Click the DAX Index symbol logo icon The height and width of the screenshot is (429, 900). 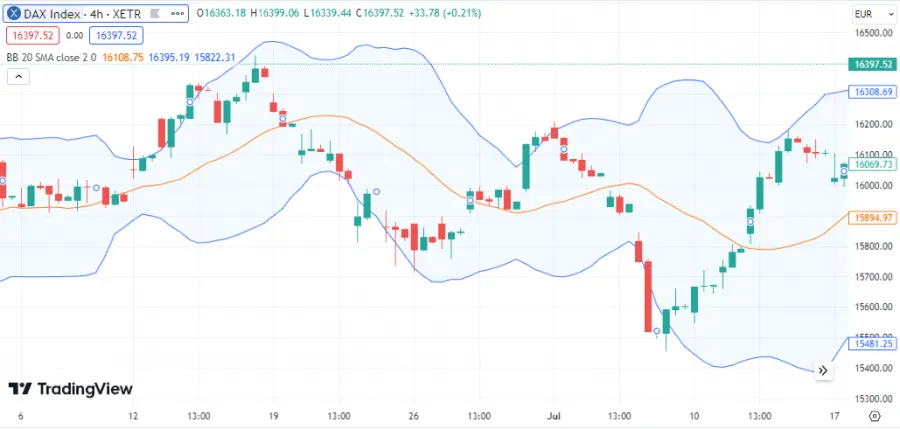(x=15, y=13)
